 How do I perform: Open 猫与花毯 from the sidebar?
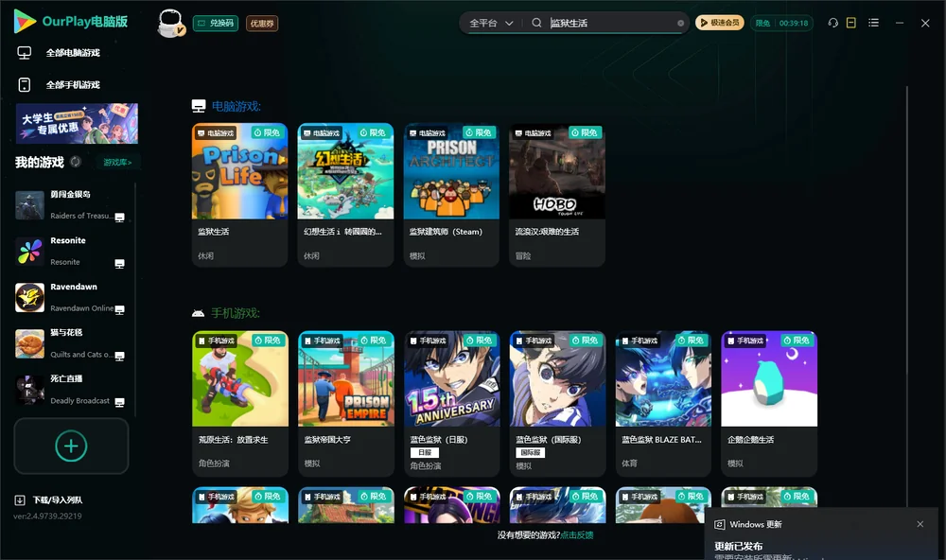[71, 343]
